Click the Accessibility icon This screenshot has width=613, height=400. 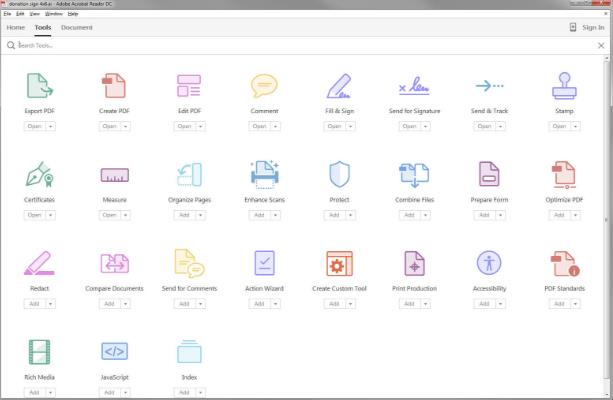coord(489,264)
